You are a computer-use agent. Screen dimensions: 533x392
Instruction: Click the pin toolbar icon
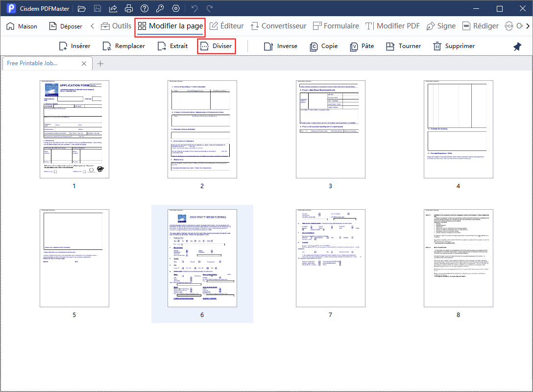(x=517, y=46)
